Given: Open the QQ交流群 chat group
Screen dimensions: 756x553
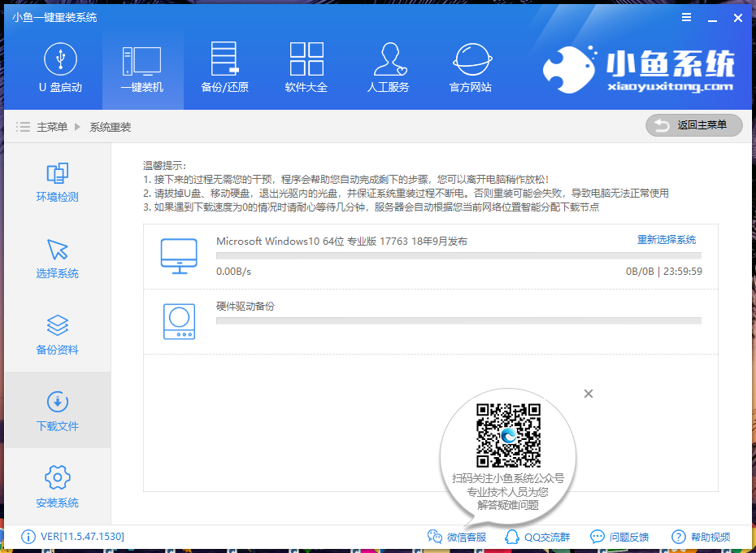Looking at the screenshot, I should (537, 537).
